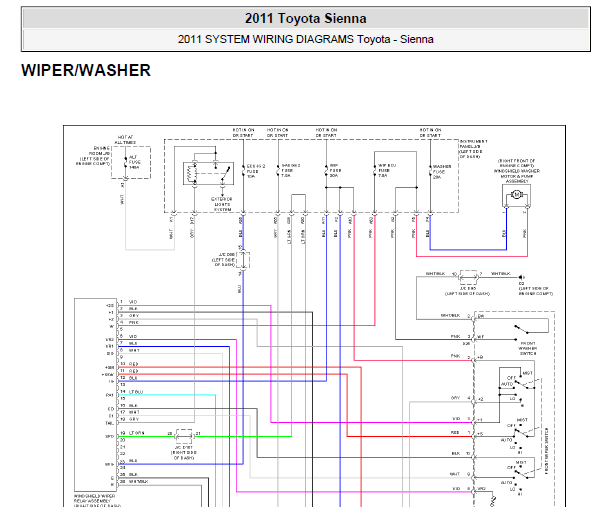This screenshot has height=507, width=605.
Task: Click the 10A fuse label beside blue wire
Action: (255, 171)
